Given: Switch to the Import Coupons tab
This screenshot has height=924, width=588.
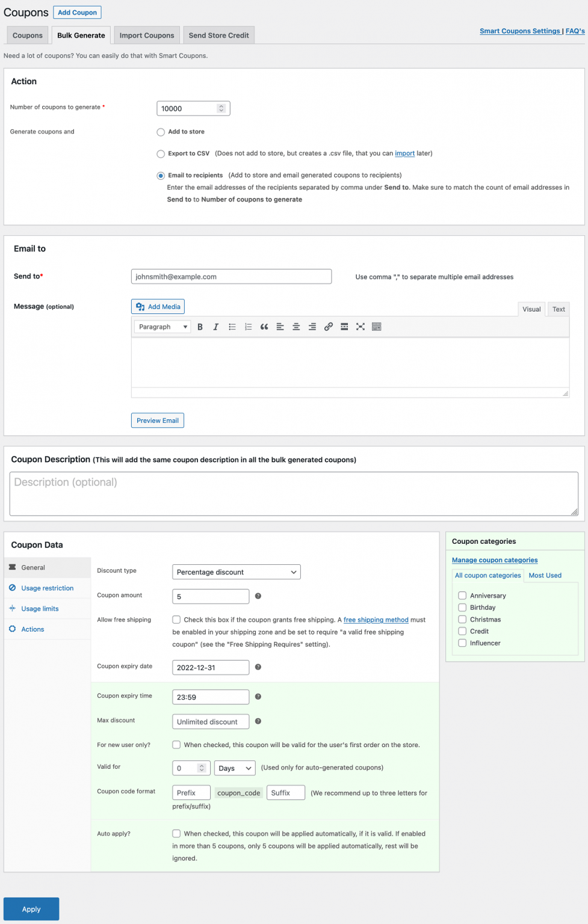Looking at the screenshot, I should [147, 35].
